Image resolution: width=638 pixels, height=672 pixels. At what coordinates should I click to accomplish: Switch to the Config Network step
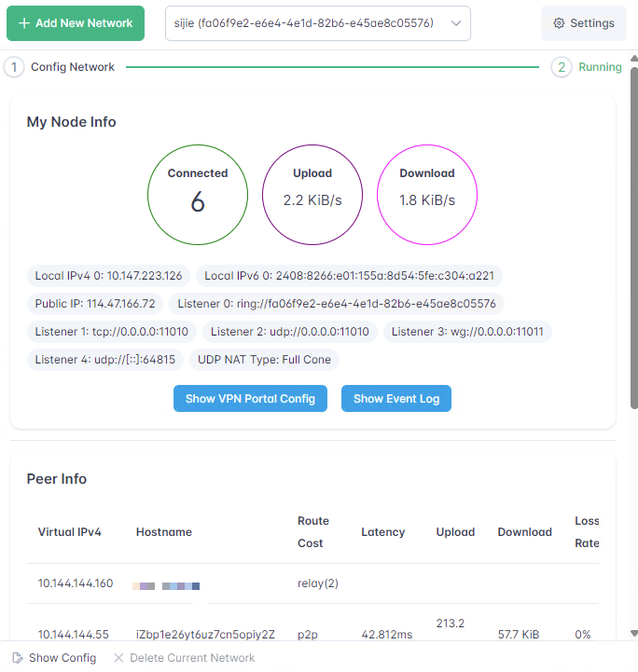(73, 67)
